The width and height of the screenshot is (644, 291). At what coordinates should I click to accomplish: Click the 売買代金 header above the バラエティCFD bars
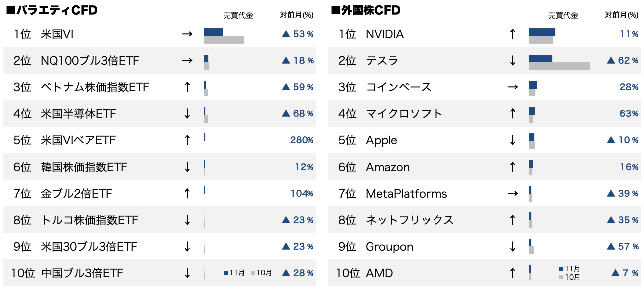(238, 16)
